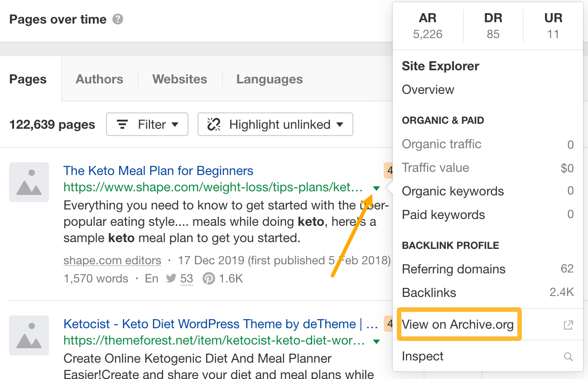The height and width of the screenshot is (379, 588).
Task: Open the Filter dropdown
Action: pyautogui.click(x=147, y=124)
